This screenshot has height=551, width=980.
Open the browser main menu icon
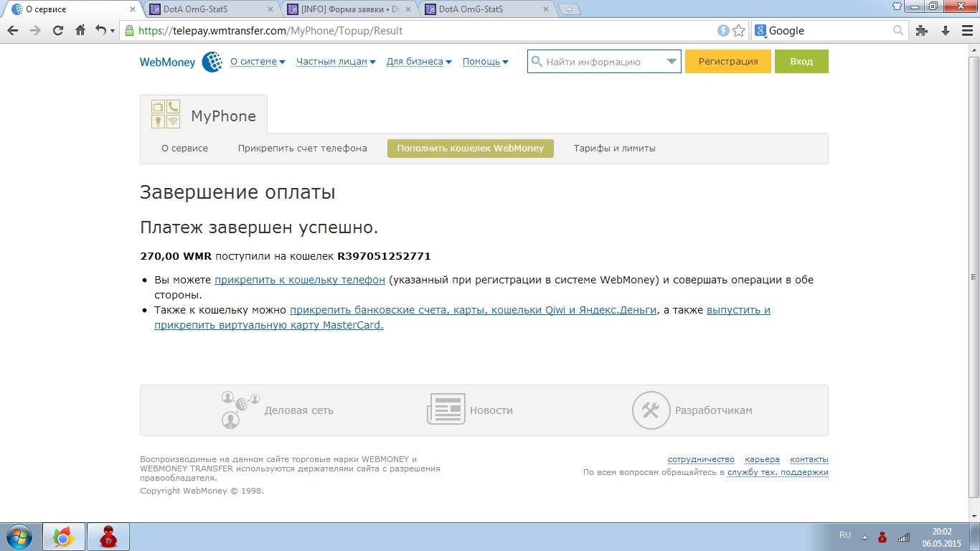tap(966, 31)
